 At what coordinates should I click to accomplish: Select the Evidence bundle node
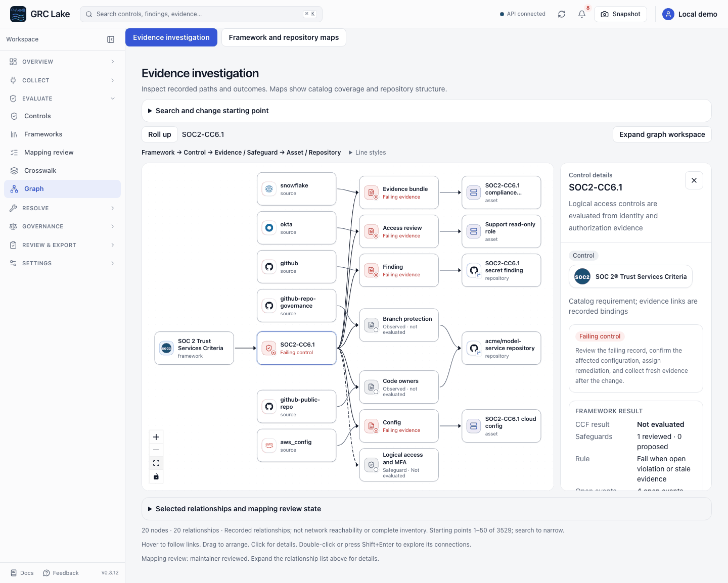click(399, 192)
